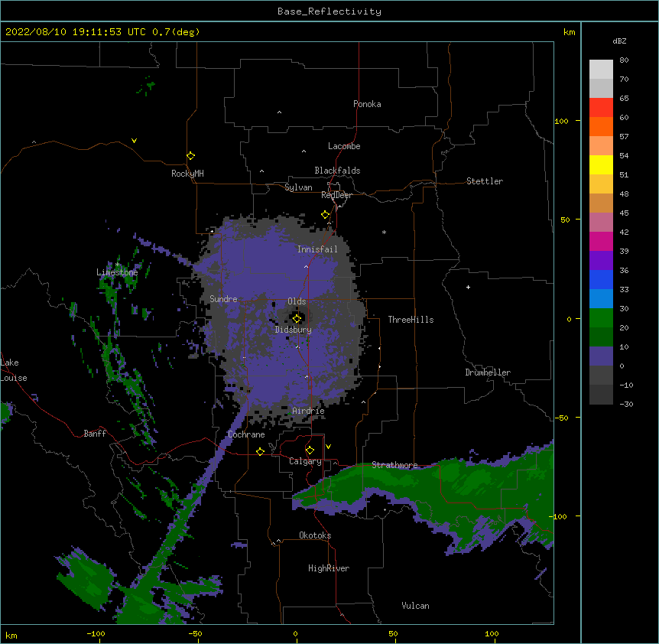Screen dimensions: 659x644
Task: Click the timestamp 2022/08/10 19:11:53 UTC
Action: [x=75, y=32]
